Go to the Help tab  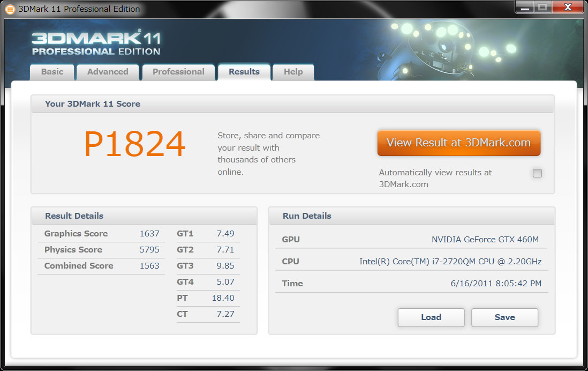click(x=293, y=72)
